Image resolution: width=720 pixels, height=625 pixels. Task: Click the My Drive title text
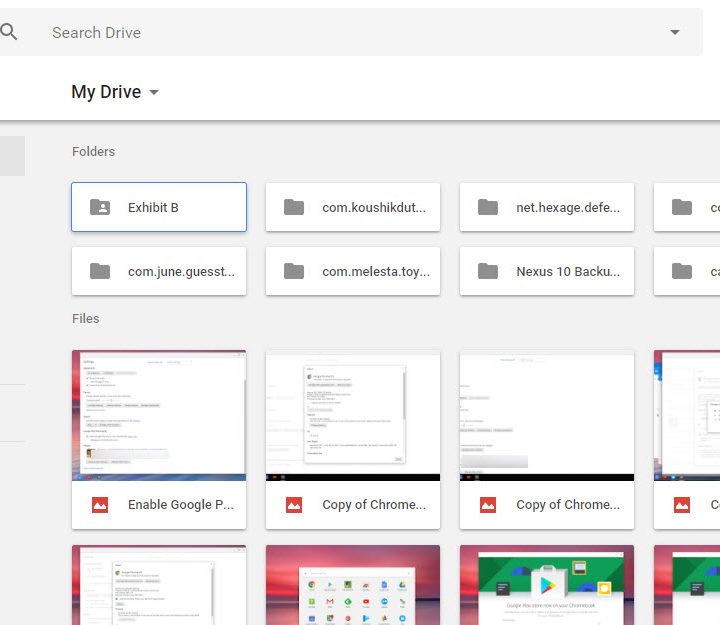coord(106,92)
